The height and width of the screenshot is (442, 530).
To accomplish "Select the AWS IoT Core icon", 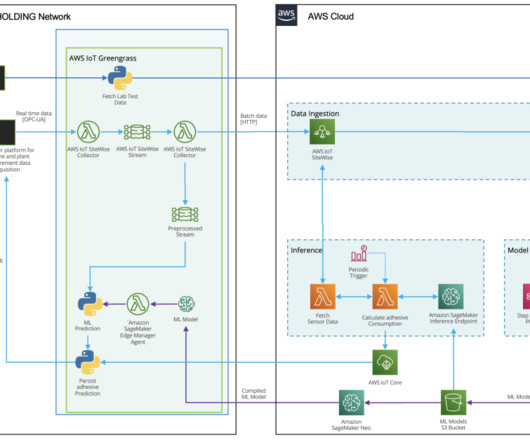I will tap(385, 362).
